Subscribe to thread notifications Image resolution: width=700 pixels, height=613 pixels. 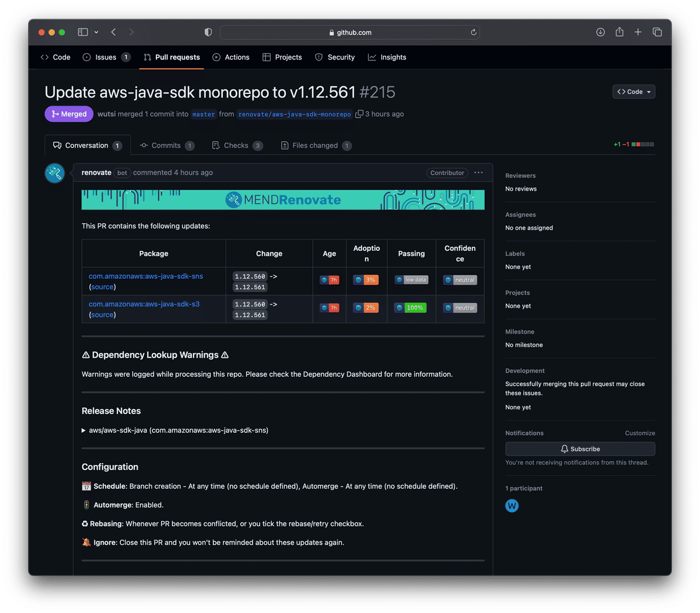tap(580, 449)
